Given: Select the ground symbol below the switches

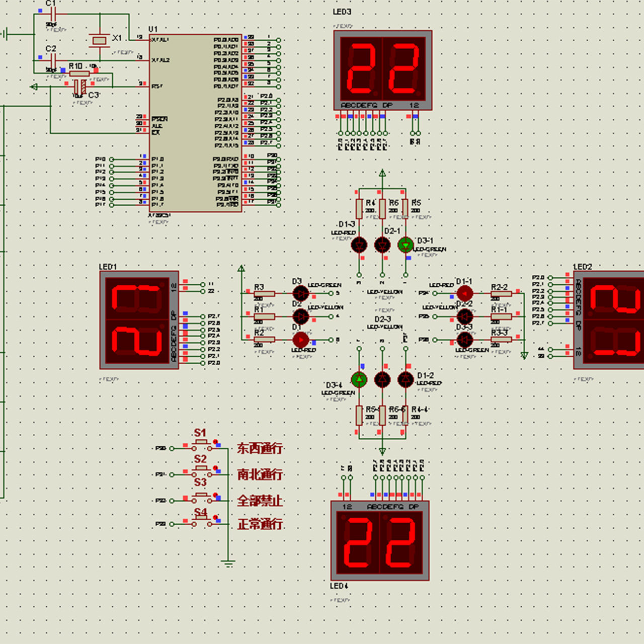Looking at the screenshot, I should coord(228,563).
